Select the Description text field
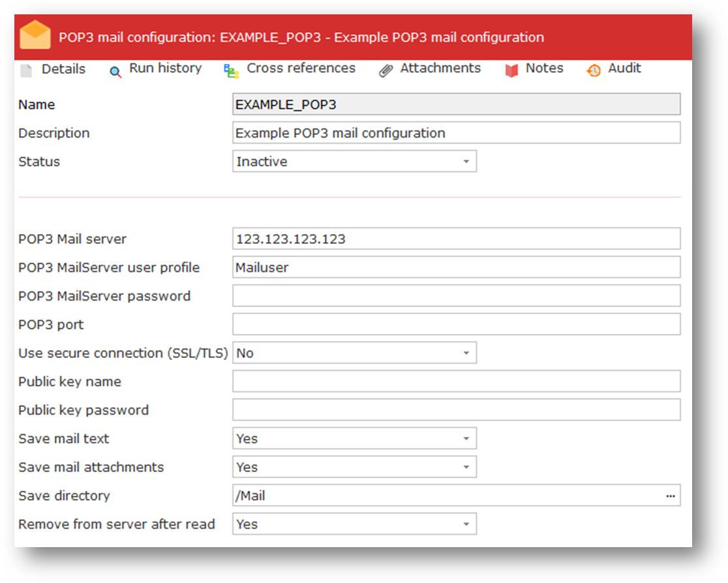 [456, 133]
